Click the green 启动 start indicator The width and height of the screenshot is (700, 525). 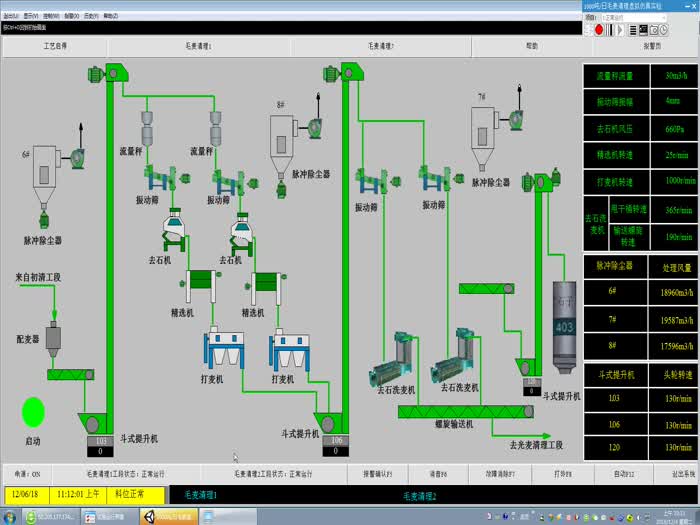[x=34, y=411]
